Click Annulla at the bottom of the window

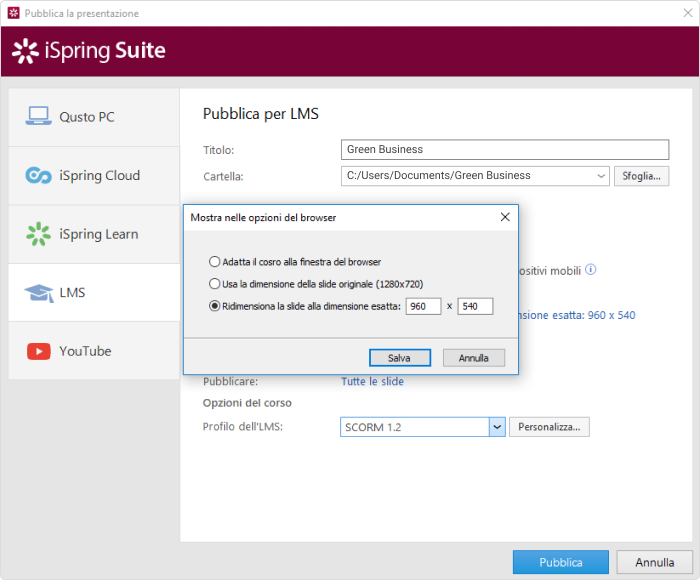[x=655, y=562]
